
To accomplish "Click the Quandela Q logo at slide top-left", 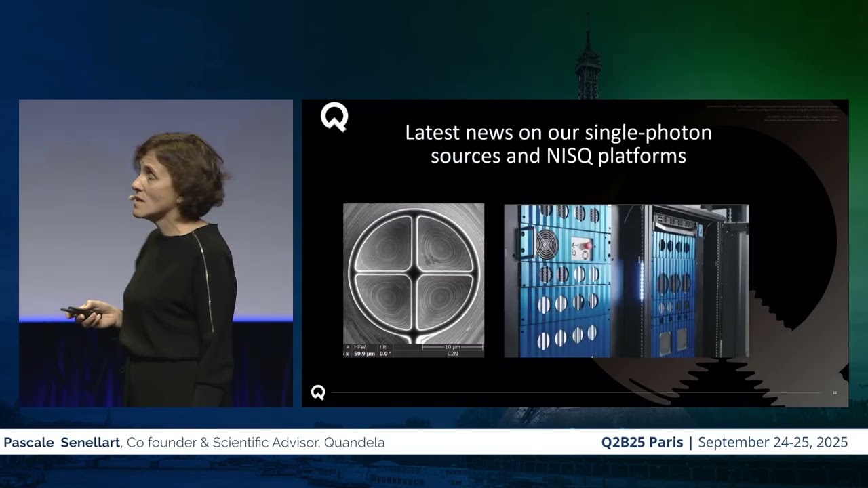I will coord(334,119).
